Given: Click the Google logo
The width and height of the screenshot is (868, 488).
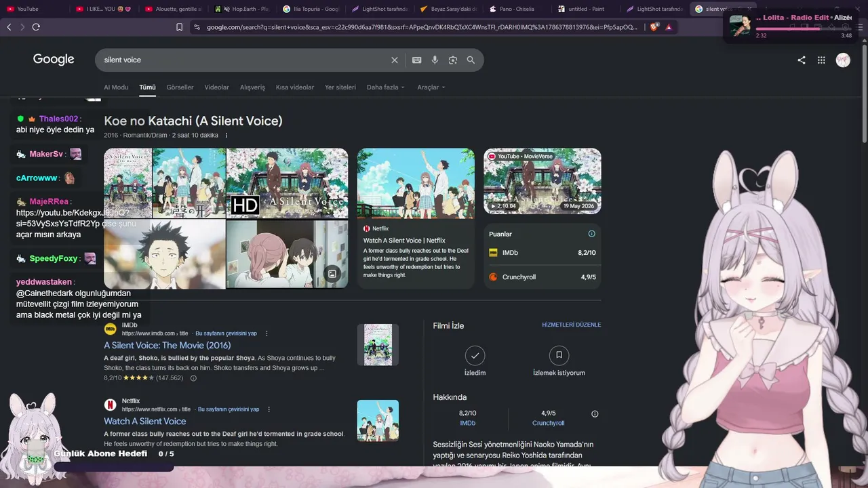Looking at the screenshot, I should point(54,60).
